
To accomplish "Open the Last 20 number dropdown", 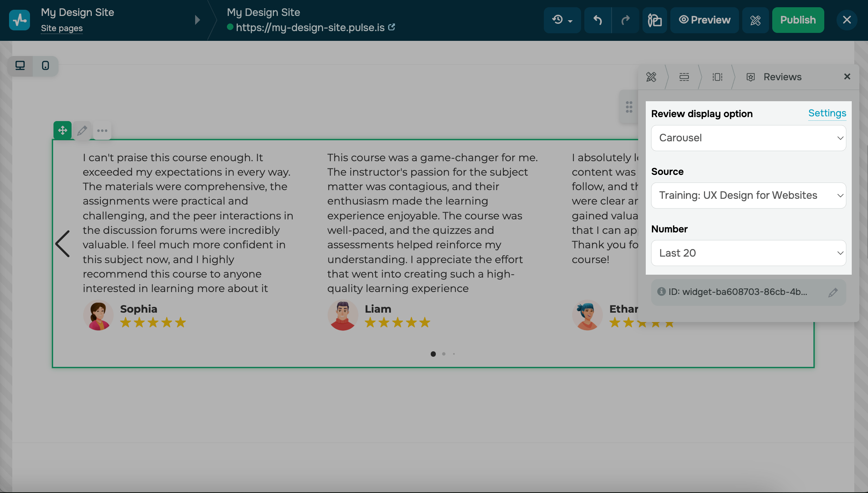I will coord(748,253).
